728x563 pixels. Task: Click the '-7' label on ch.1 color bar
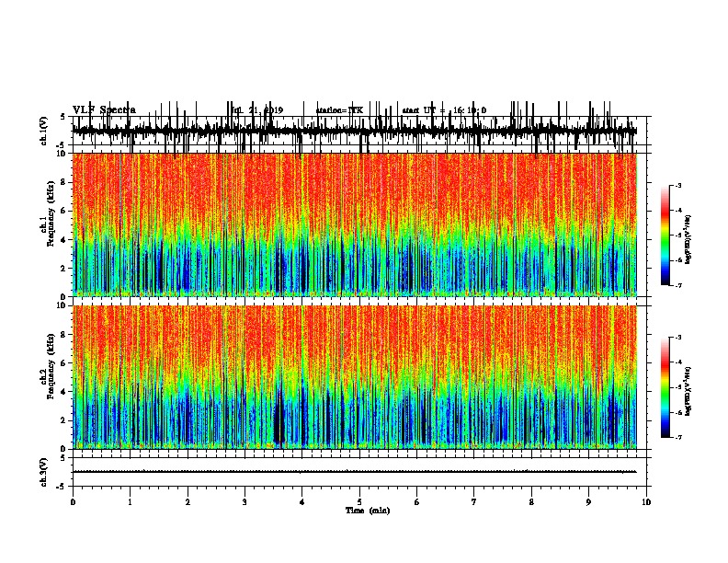[x=677, y=285]
